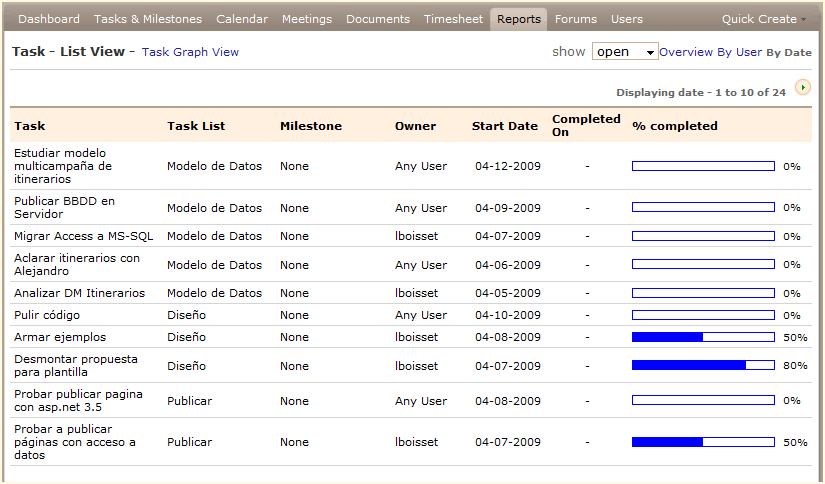Switch to Tasks & Milestones tab
The image size is (825, 484).
point(148,19)
